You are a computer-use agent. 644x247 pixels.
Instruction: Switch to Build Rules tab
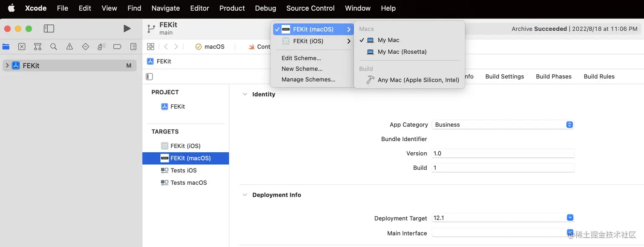tap(599, 76)
